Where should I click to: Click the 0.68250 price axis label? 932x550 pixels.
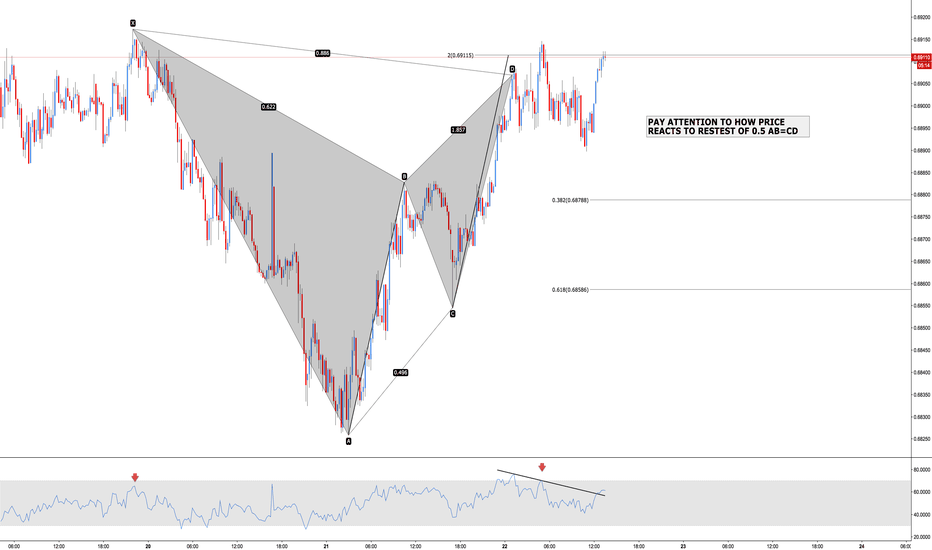point(922,439)
